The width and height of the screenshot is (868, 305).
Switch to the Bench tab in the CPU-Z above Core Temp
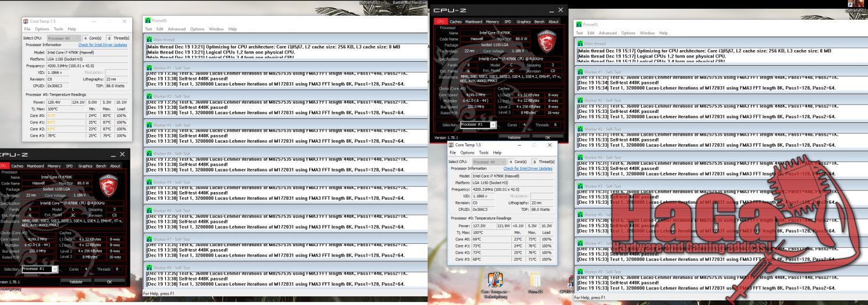[539, 22]
